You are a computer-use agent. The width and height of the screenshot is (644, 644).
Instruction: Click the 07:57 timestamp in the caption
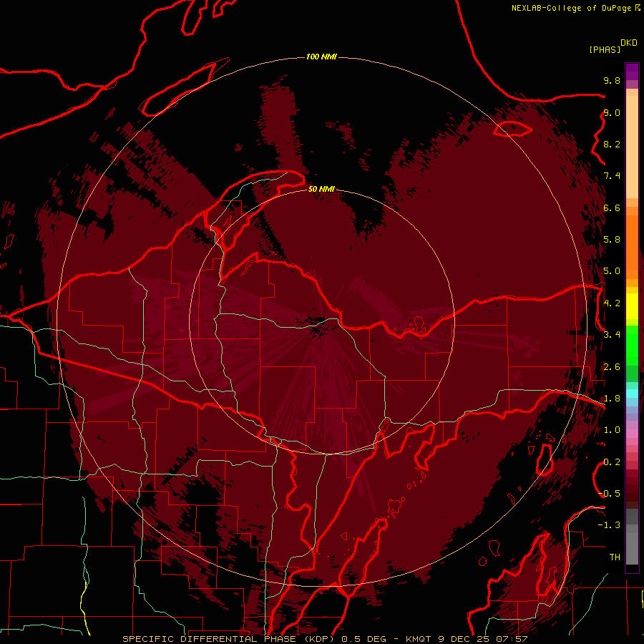pyautogui.click(x=512, y=639)
